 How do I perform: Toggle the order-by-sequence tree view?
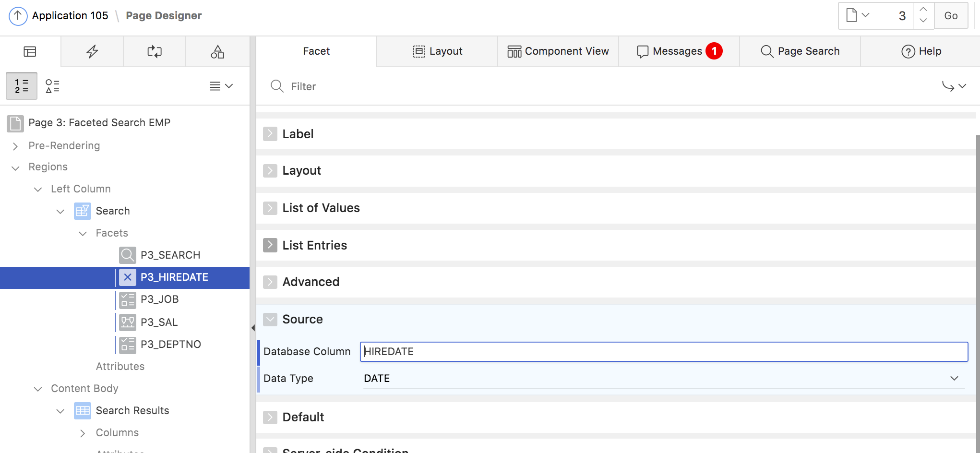22,86
